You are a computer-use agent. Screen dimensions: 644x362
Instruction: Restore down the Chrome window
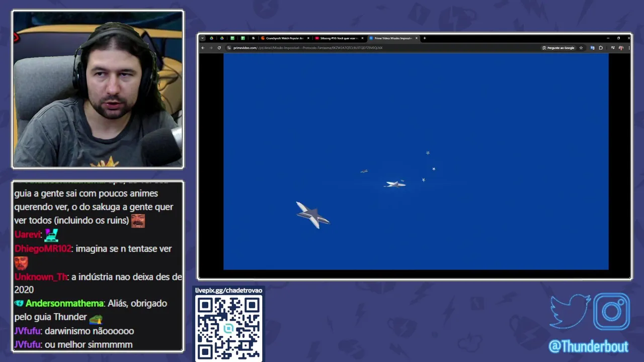(x=618, y=38)
